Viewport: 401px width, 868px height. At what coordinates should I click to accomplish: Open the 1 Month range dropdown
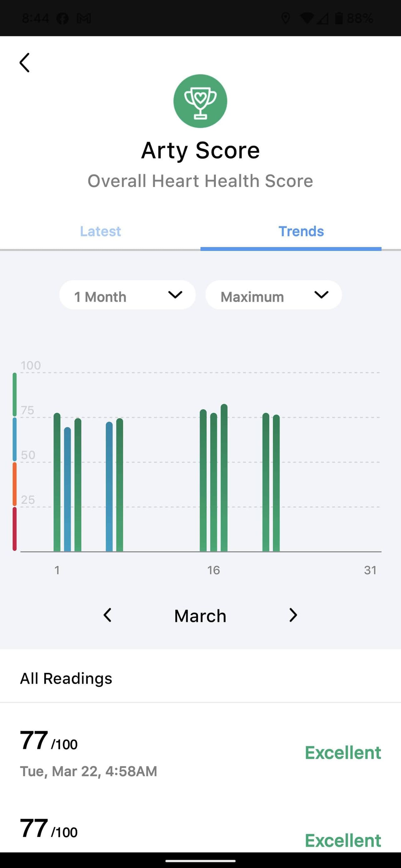(128, 295)
